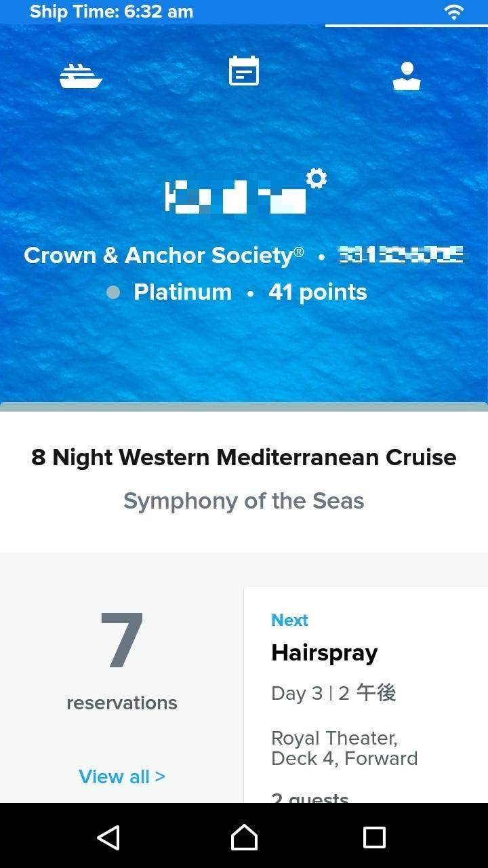Screen dimensions: 488x868
Task: Tap the Next label on reservation card
Action: [289, 620]
